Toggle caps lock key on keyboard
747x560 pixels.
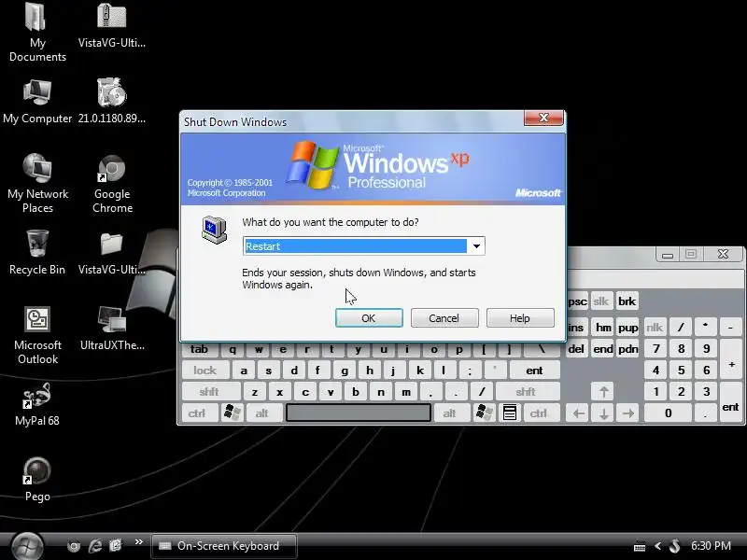point(204,371)
